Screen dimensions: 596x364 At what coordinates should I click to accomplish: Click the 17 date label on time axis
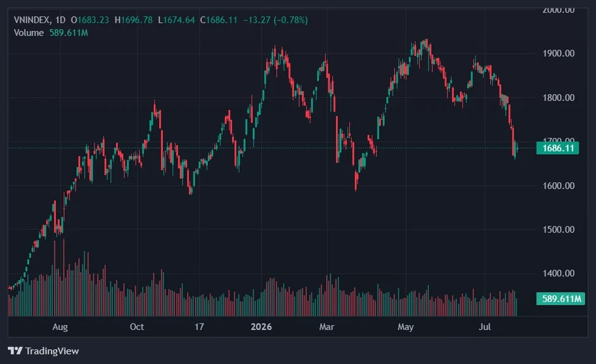pyautogui.click(x=199, y=327)
